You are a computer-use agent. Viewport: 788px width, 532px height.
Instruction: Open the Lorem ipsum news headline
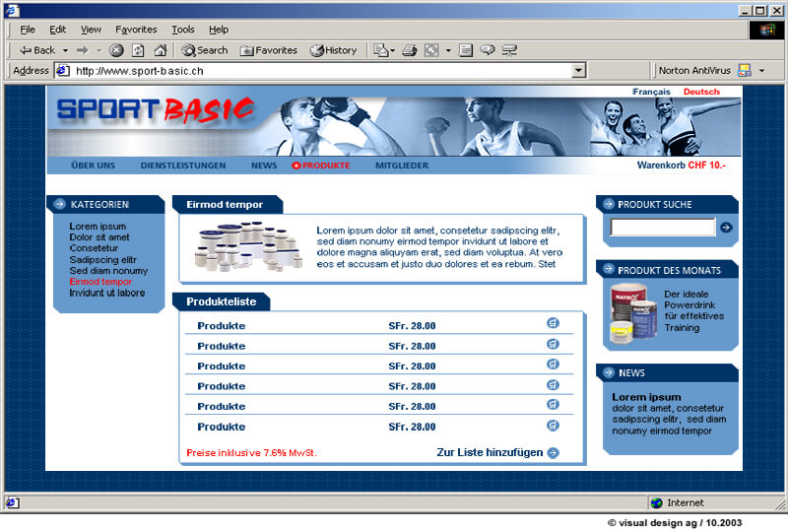pyautogui.click(x=646, y=397)
